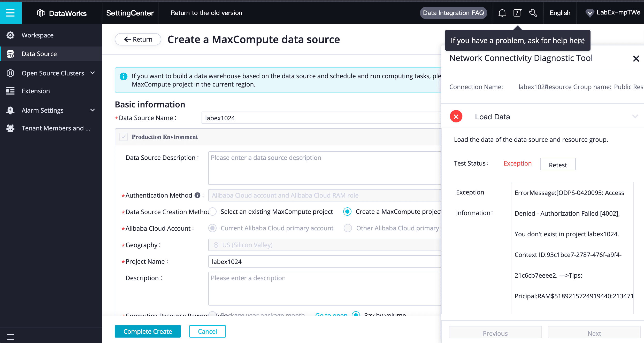Image resolution: width=644 pixels, height=343 pixels.
Task: Click the wrench tools icon in header
Action: tap(533, 13)
